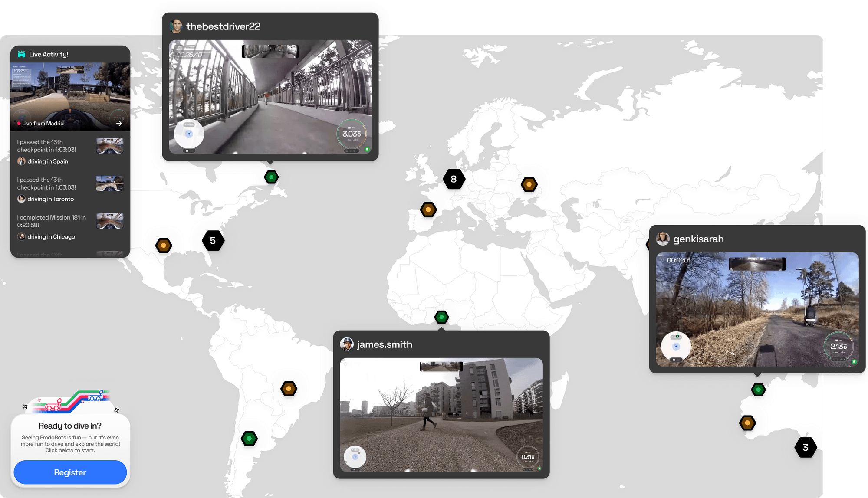Image resolution: width=868 pixels, height=498 pixels.
Task: Select the orange hexagon marker over Mexico
Action: pyautogui.click(x=164, y=246)
